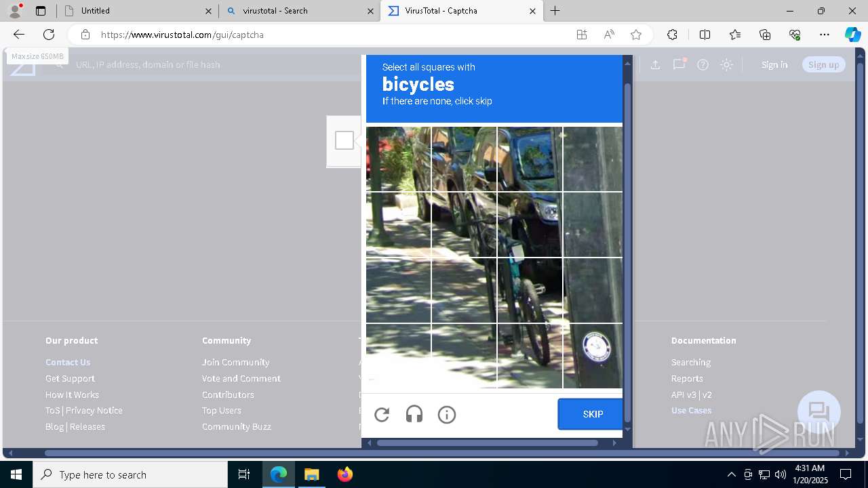The image size is (868, 488).
Task: Open Windows notification center
Action: (x=846, y=474)
